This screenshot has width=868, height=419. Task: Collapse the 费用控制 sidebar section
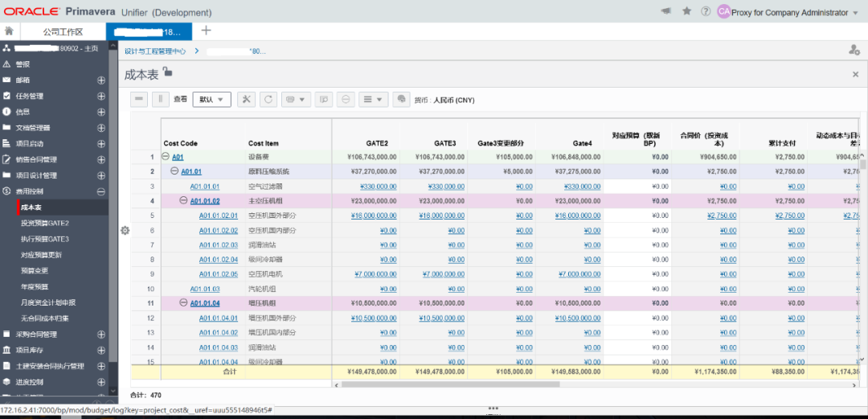100,191
